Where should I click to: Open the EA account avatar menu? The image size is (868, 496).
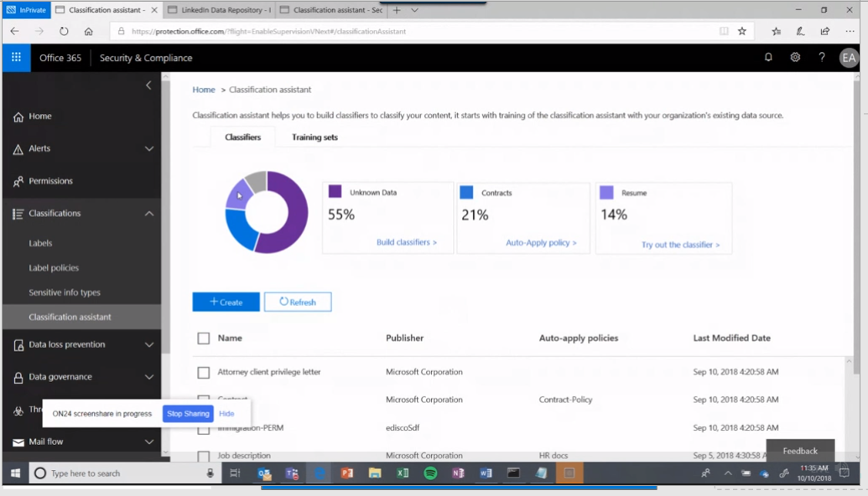click(x=849, y=58)
